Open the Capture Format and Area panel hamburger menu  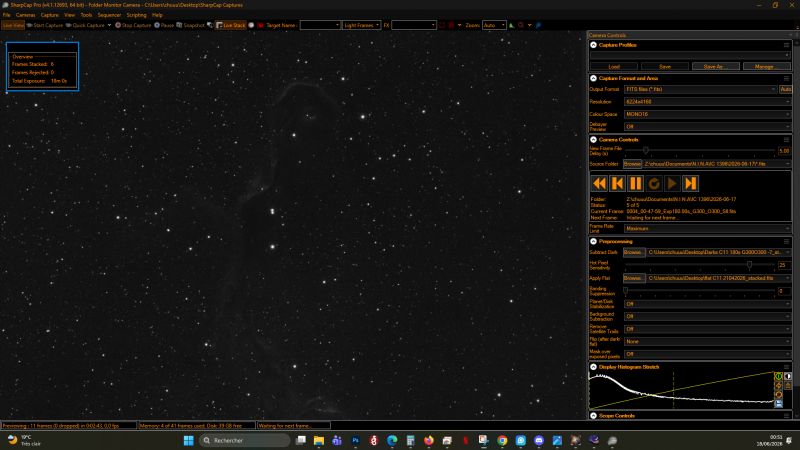[786, 79]
